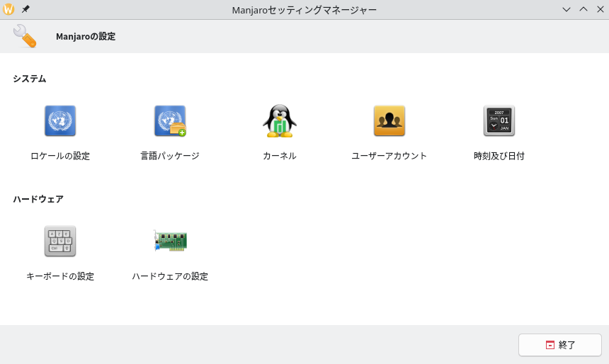
Task: Open the locale settings globe icon
Action: [60, 121]
